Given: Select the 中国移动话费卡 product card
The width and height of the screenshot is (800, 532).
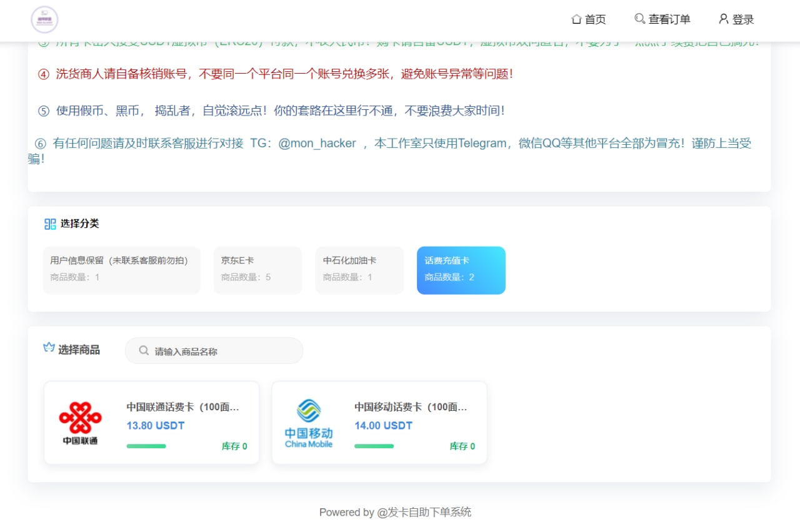Looking at the screenshot, I should click(x=378, y=422).
